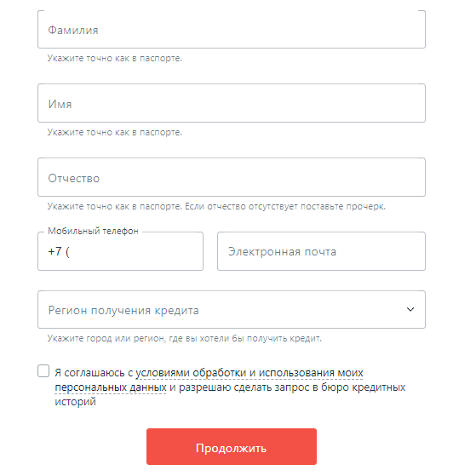The image size is (453, 476).
Task: Click the Продолжить button
Action: tap(232, 446)
